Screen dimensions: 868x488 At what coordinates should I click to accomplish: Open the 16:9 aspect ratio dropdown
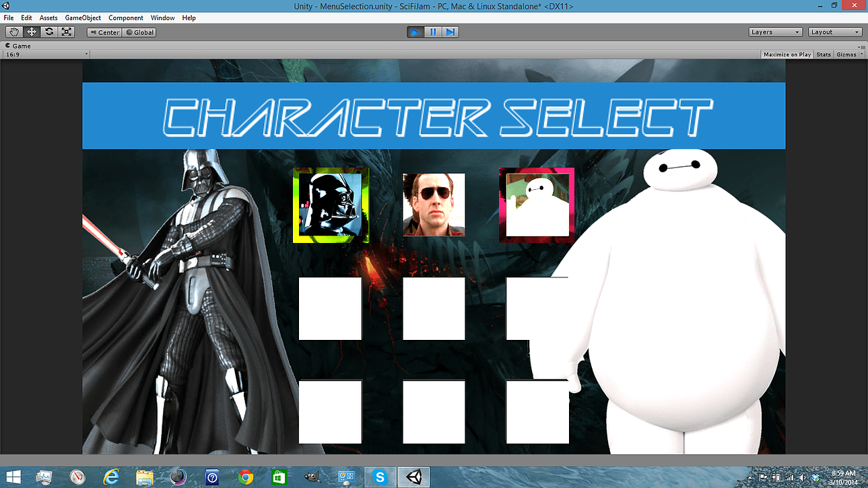tap(46, 54)
